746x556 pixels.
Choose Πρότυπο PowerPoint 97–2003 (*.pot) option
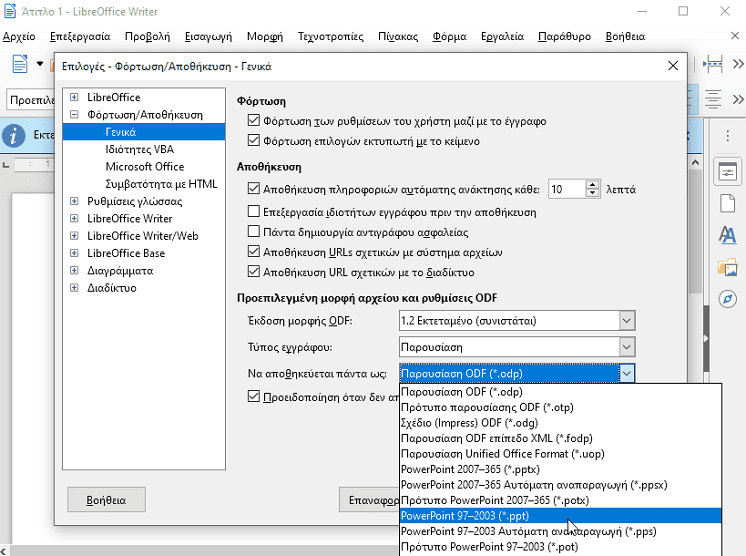coord(560,547)
